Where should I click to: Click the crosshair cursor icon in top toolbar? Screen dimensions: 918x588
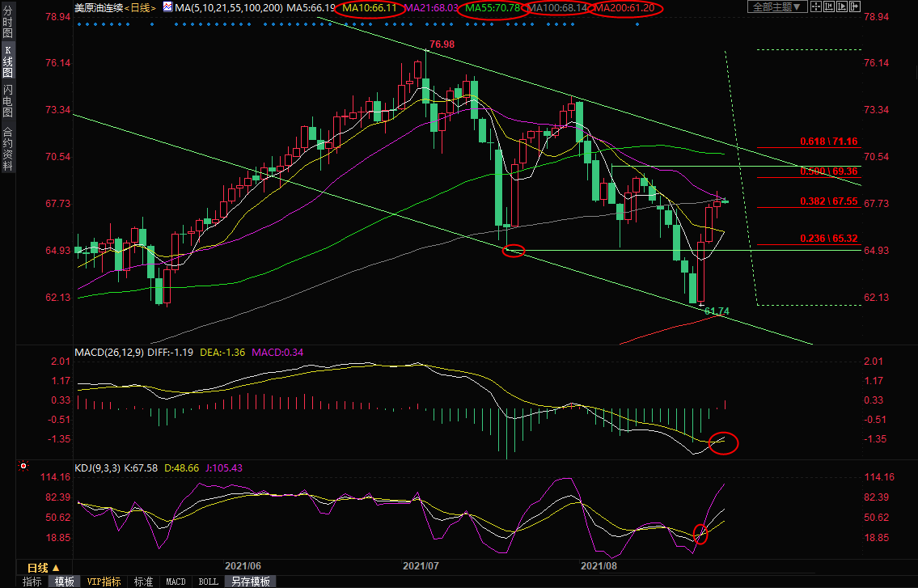click(816, 6)
